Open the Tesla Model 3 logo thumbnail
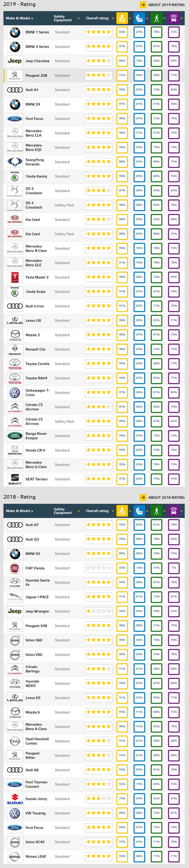189x868 pixels. click(x=15, y=277)
